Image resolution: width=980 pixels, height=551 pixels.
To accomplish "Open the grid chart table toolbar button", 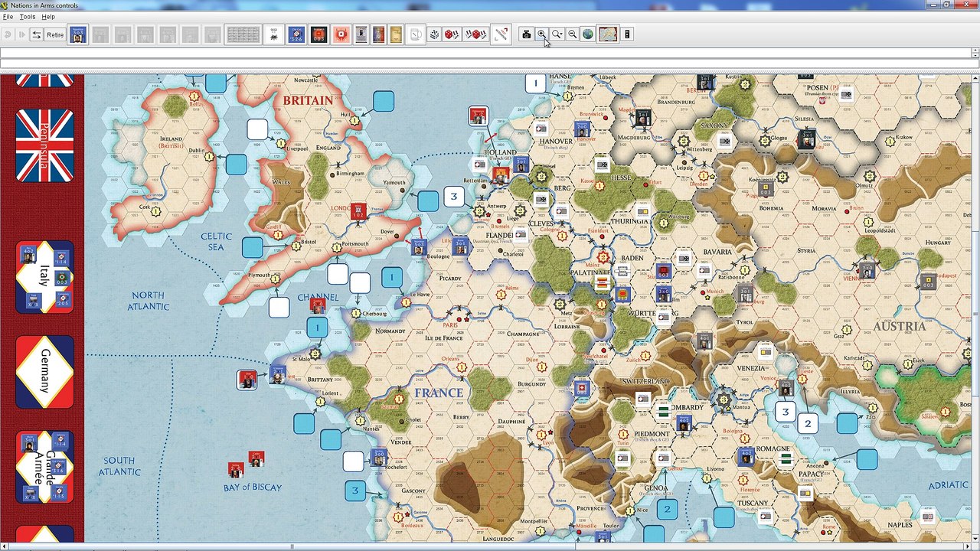I will point(243,34).
